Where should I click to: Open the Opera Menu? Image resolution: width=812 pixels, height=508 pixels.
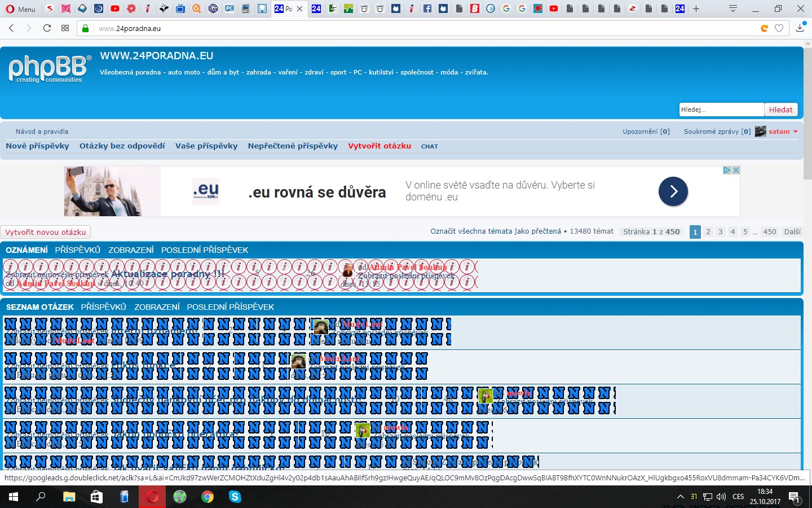click(x=20, y=8)
